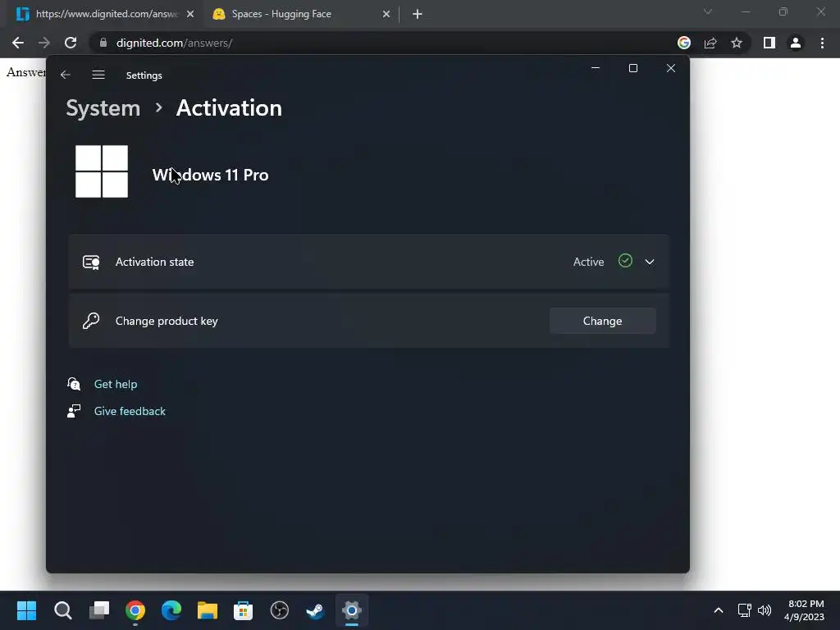The width and height of the screenshot is (840, 630).
Task: Reload the Chrome page
Action: pyautogui.click(x=71, y=43)
